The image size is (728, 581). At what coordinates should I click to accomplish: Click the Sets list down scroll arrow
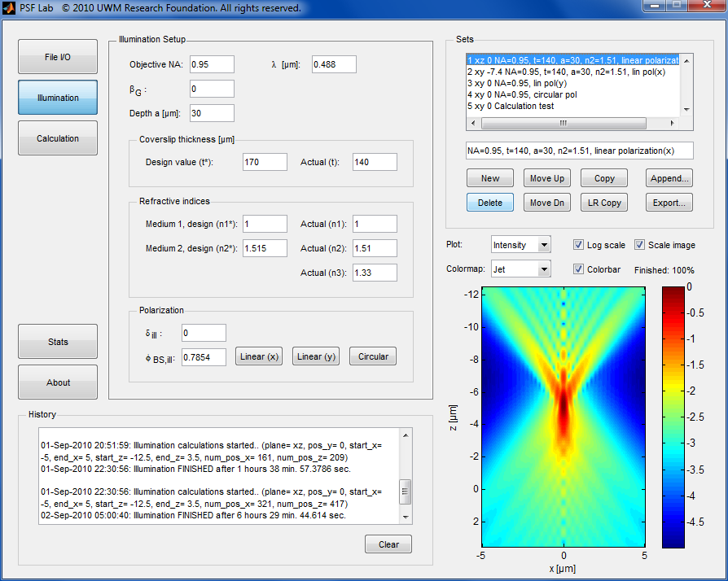(x=686, y=110)
